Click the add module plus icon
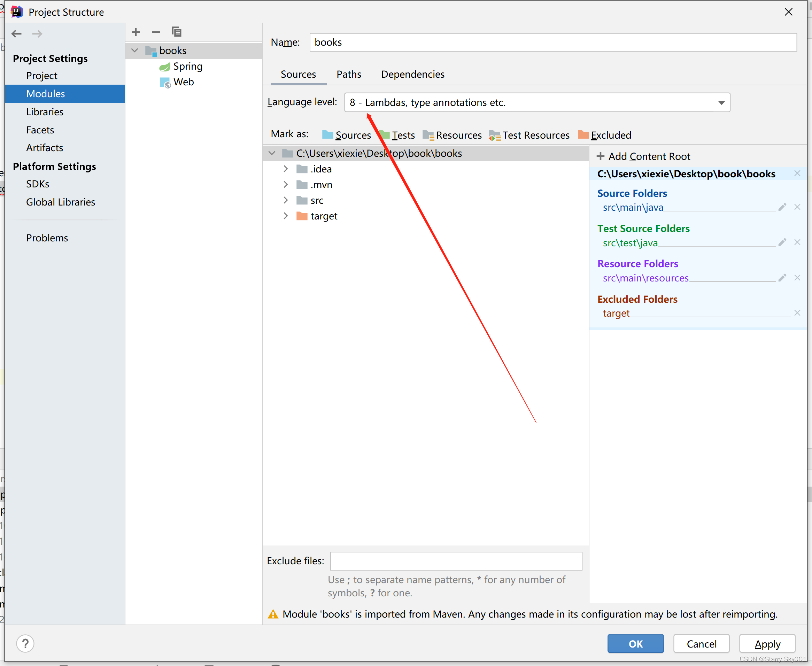Screen dimensions: 812x666 (x=136, y=32)
